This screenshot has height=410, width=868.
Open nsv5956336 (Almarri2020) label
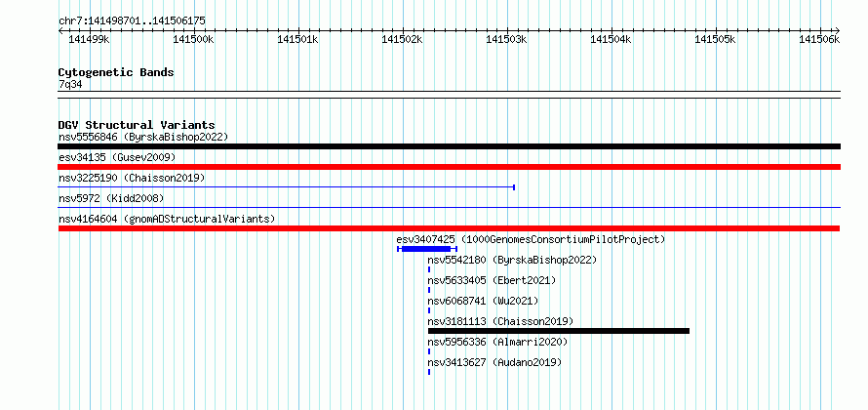pyautogui.click(x=497, y=342)
